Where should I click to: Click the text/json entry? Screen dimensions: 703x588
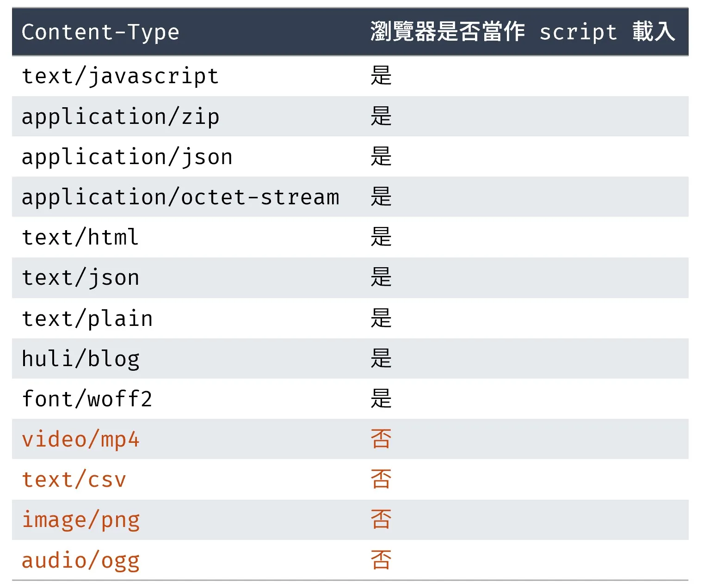(80, 278)
